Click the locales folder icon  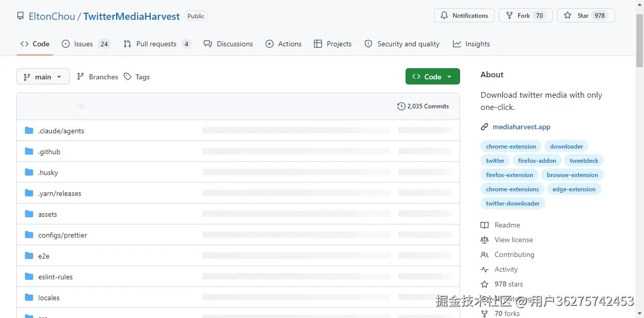tap(29, 298)
